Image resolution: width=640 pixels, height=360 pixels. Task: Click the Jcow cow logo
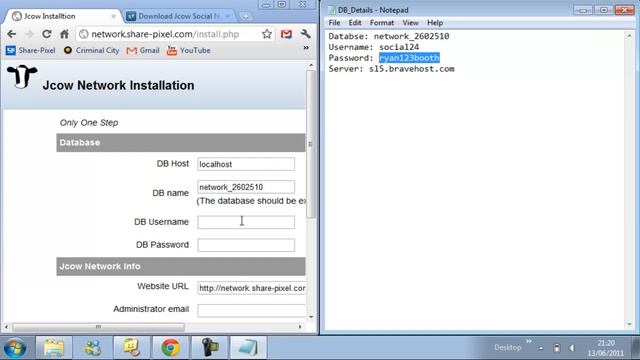pyautogui.click(x=22, y=76)
